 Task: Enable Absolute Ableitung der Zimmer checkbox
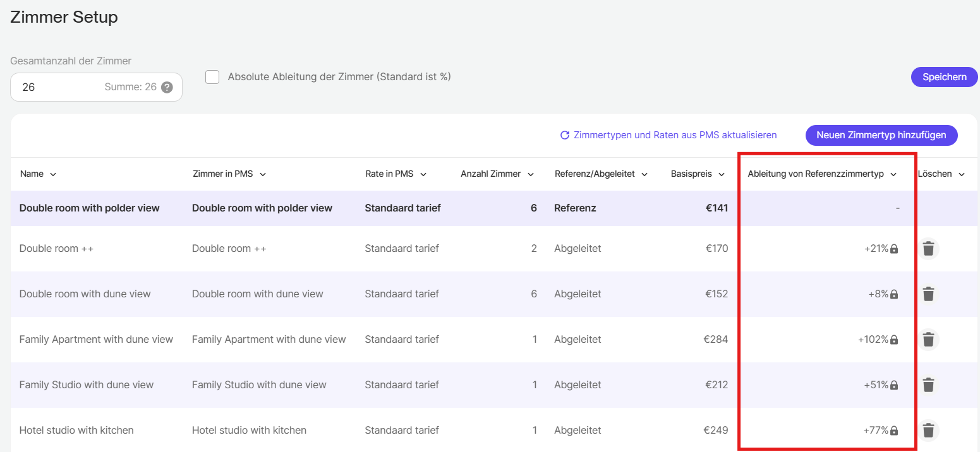pyautogui.click(x=213, y=77)
